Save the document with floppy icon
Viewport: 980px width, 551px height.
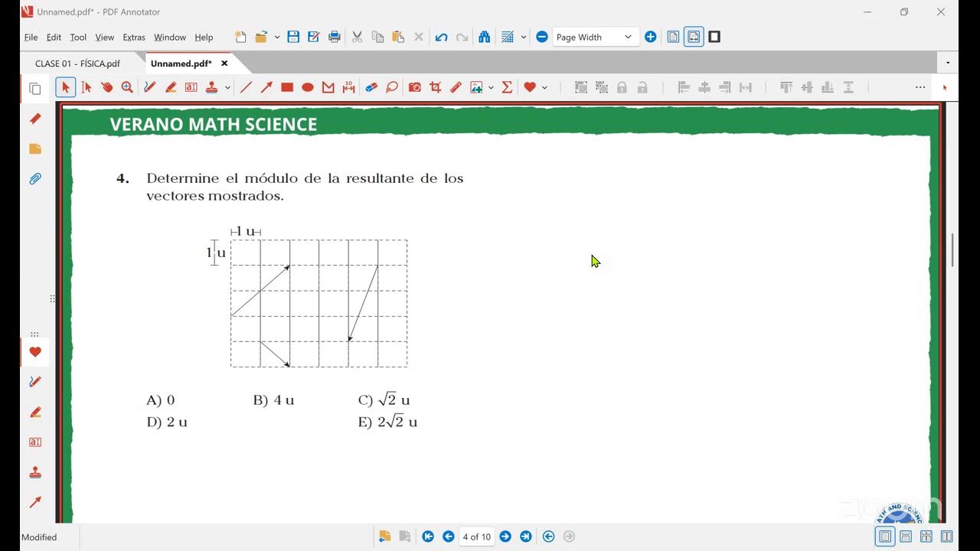(293, 37)
